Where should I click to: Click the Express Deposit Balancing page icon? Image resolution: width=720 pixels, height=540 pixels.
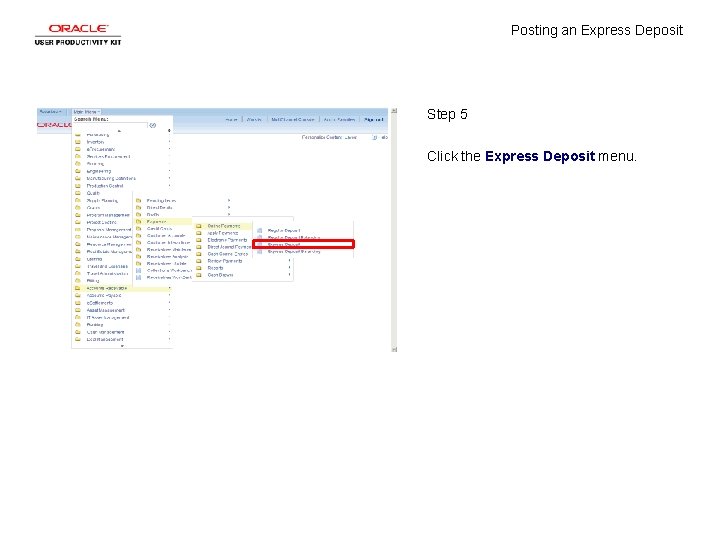click(x=259, y=252)
